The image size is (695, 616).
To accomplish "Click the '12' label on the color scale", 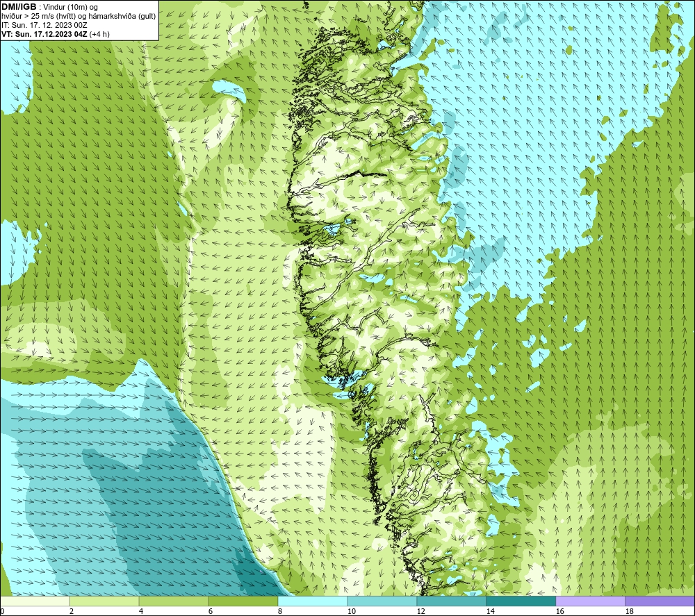I will [x=420, y=612].
